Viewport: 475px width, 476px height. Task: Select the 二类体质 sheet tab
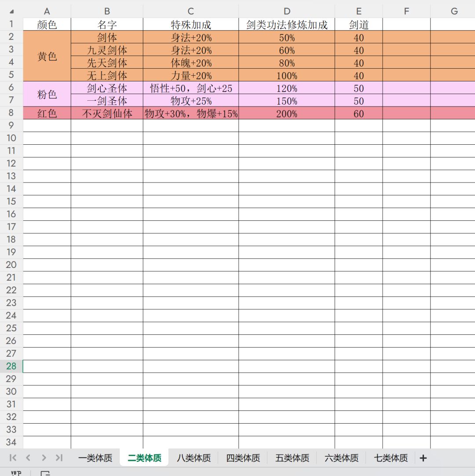pos(144,458)
